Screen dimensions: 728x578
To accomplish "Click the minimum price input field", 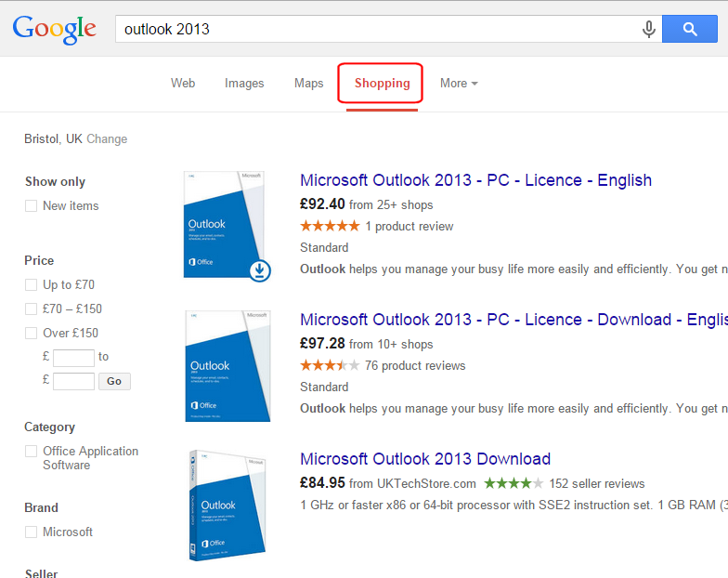I will coord(74,358).
